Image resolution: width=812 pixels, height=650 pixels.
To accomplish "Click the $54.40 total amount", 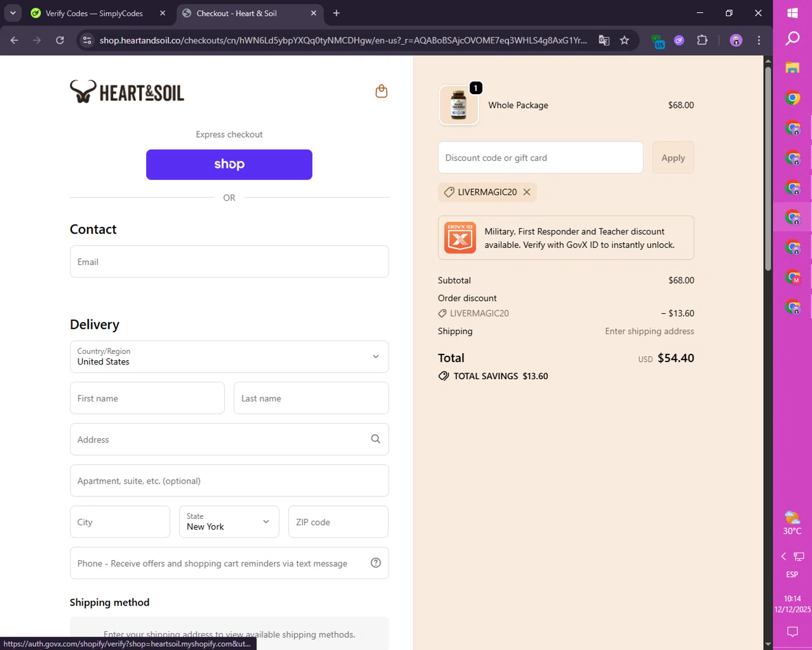I will 676,358.
